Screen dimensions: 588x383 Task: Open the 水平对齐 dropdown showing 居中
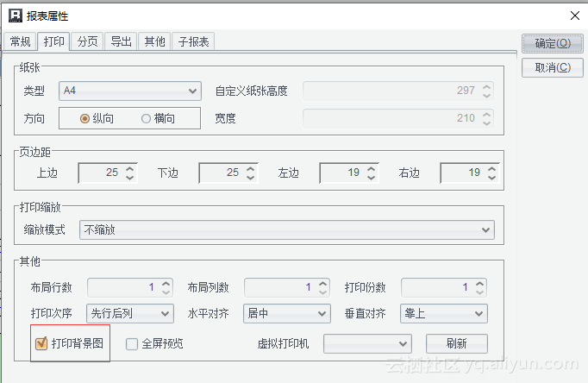coord(287,314)
